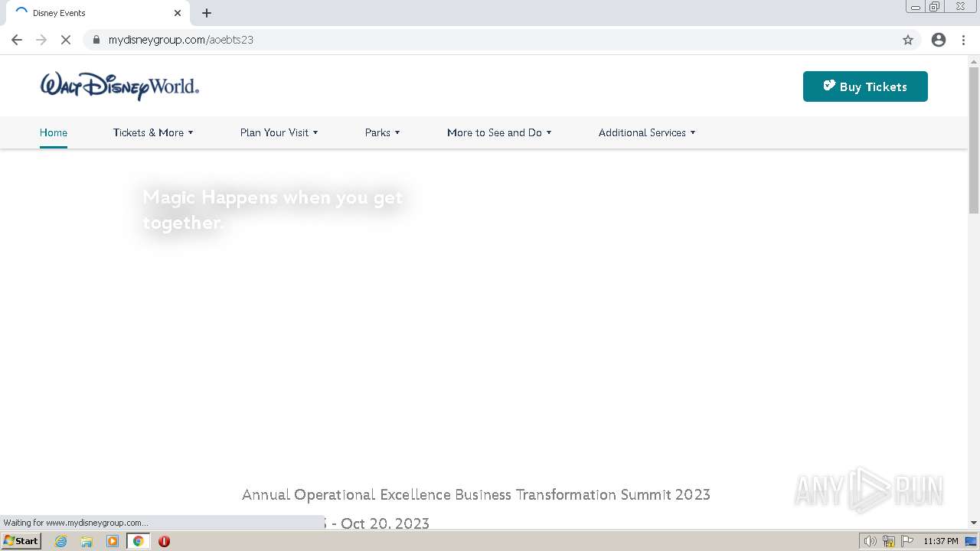This screenshot has width=980, height=551.
Task: Click the browser forward arrow
Action: (41, 40)
